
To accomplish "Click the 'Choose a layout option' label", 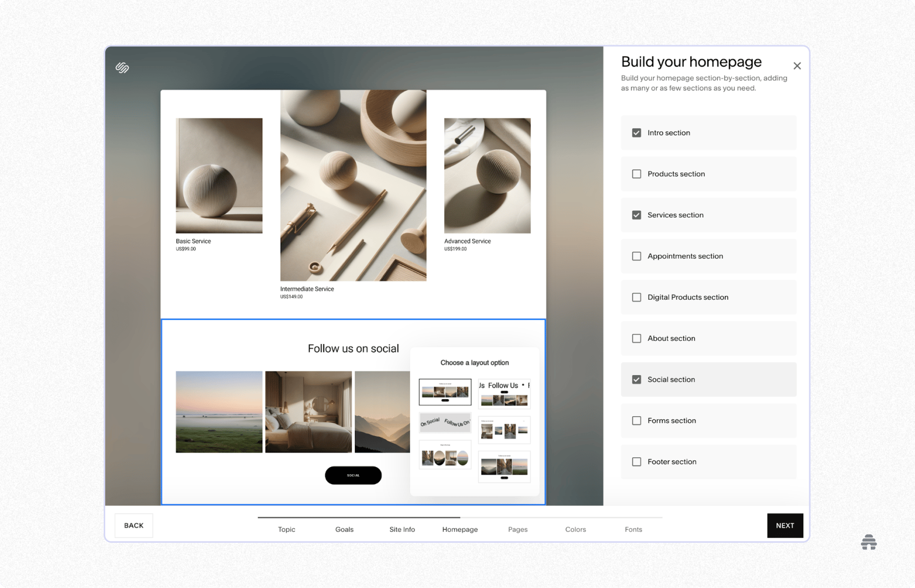I will click(475, 363).
